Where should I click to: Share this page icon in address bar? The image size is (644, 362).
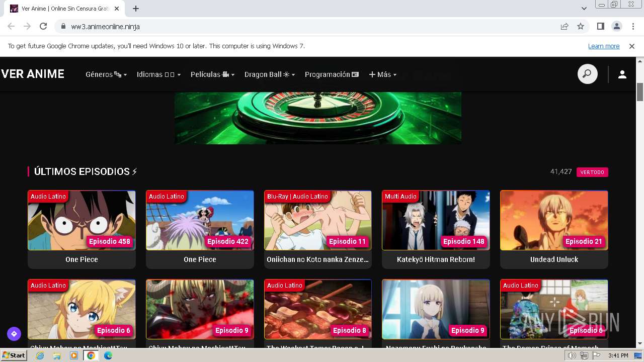click(565, 26)
